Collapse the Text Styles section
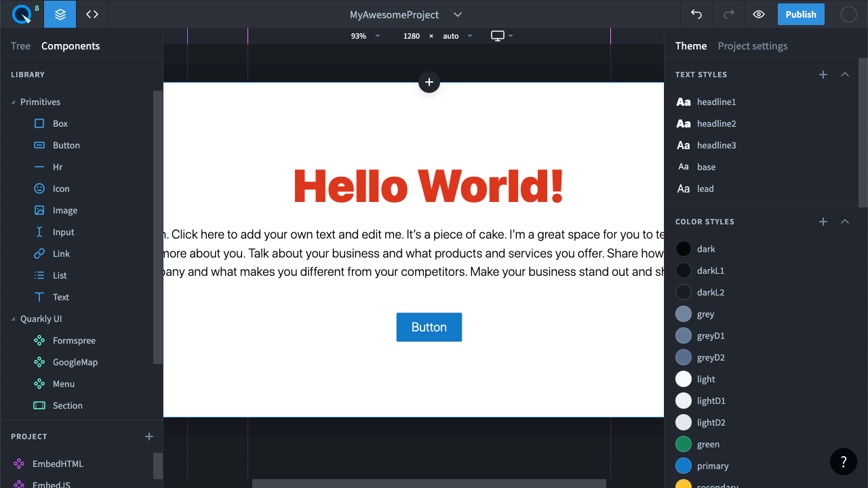The height and width of the screenshot is (488, 868). (845, 75)
